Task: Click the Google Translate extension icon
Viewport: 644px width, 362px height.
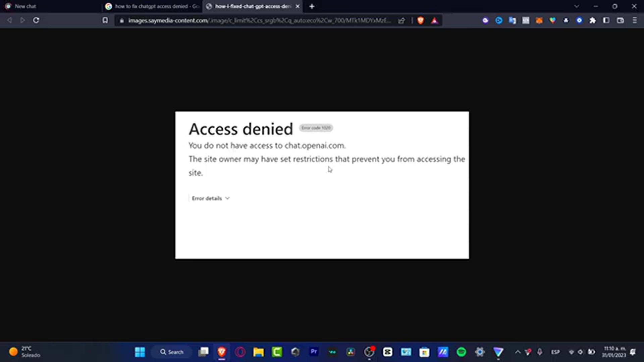Action: pyautogui.click(x=512, y=20)
